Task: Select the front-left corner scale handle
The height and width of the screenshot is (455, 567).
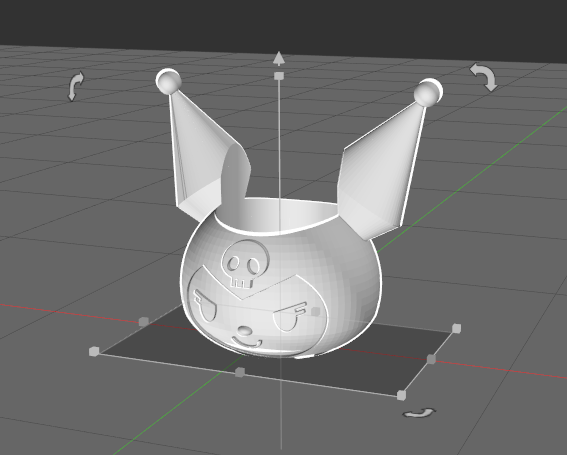Action: click(94, 351)
